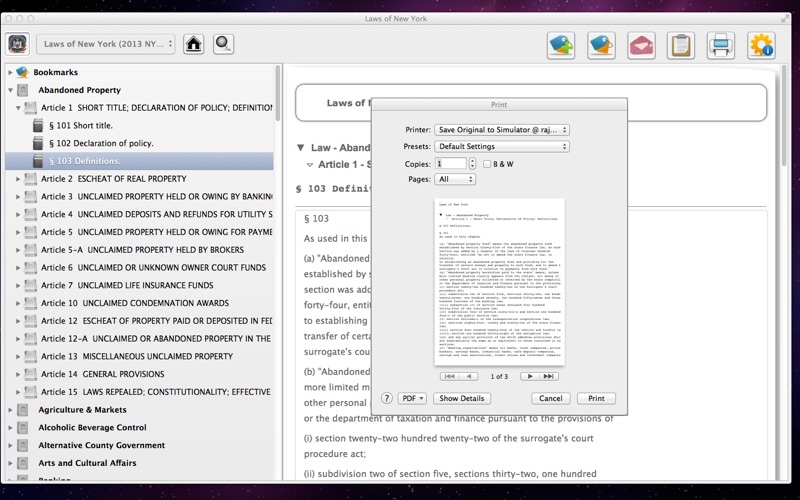Select Article 5-A Unclaimed Property Held by Brokers
800x500 pixels.
(142, 250)
